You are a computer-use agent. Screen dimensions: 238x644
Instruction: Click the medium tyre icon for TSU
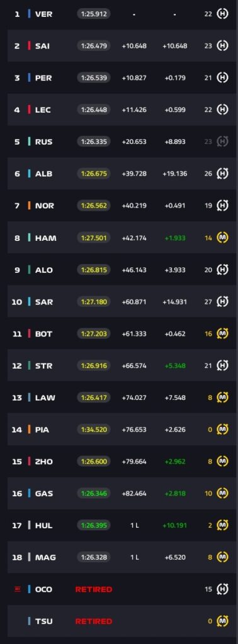222,621
